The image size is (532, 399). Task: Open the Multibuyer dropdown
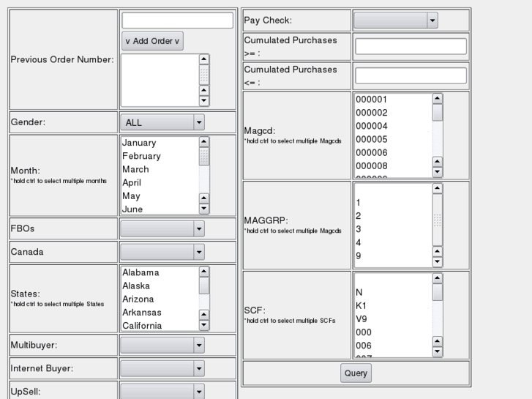(x=162, y=345)
